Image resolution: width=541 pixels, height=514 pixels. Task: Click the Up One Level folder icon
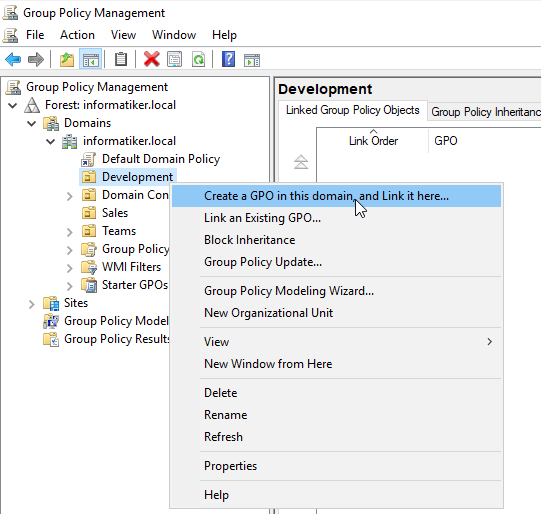67,60
